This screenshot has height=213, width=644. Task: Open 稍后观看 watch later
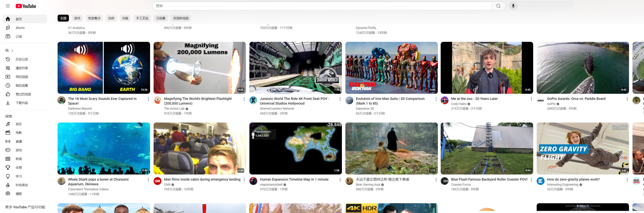tap(25, 86)
